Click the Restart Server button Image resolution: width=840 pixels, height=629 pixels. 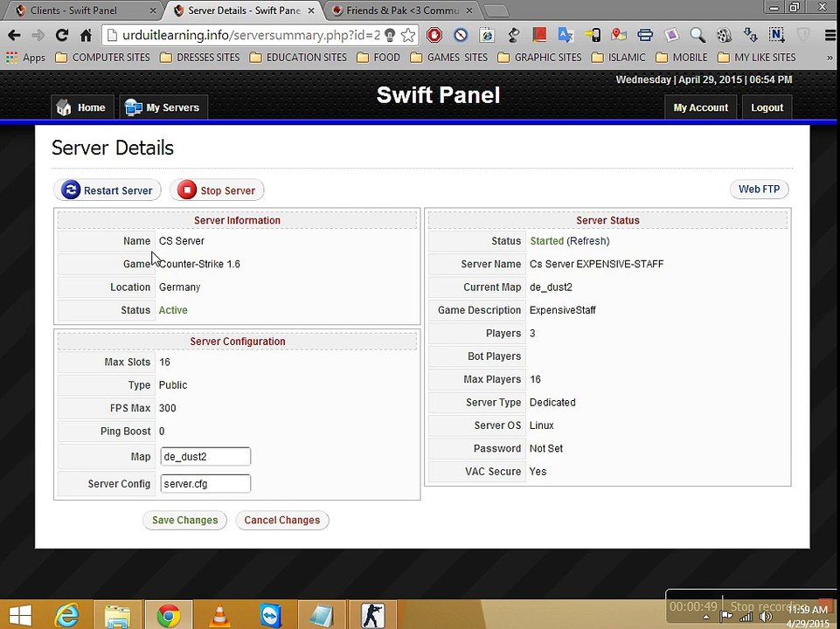click(108, 190)
